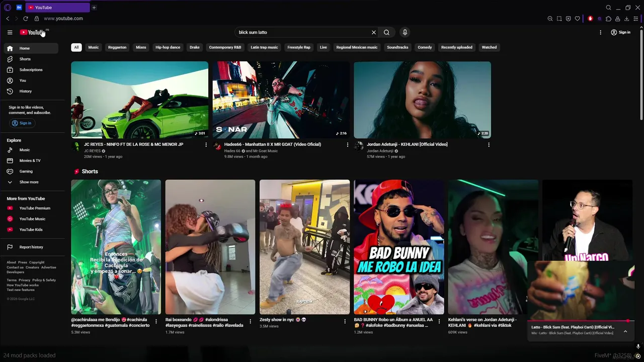Open the JC REYES channel name
Screen dimensions: 644x362
92,151
